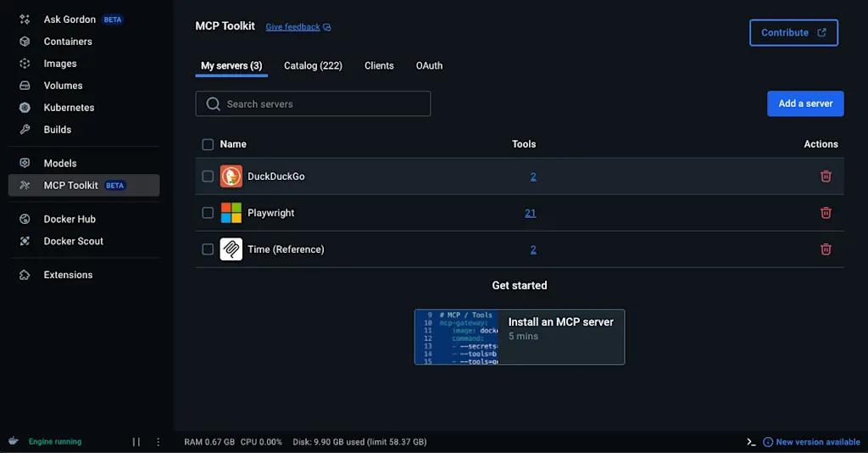Click the Volumes drive icon
868x453 pixels.
click(x=25, y=86)
